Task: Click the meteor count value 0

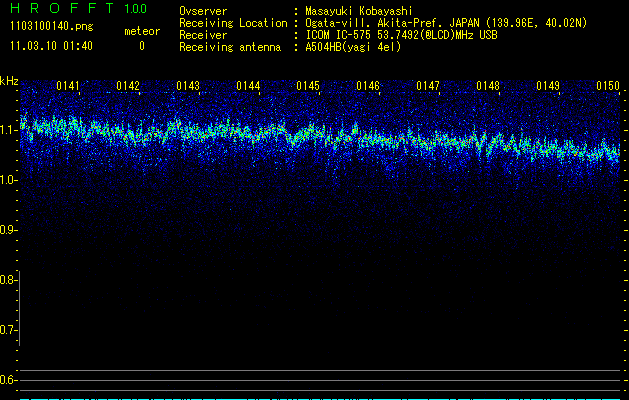Action: coord(141,46)
